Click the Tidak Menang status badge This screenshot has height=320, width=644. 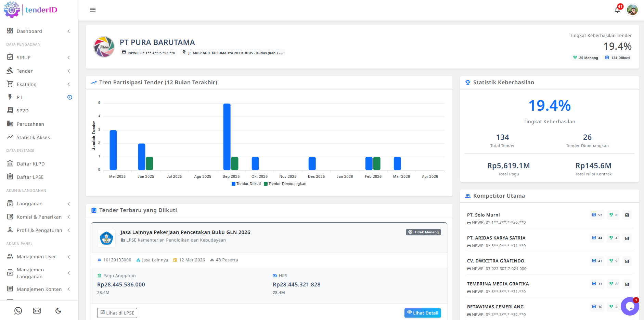(x=423, y=232)
